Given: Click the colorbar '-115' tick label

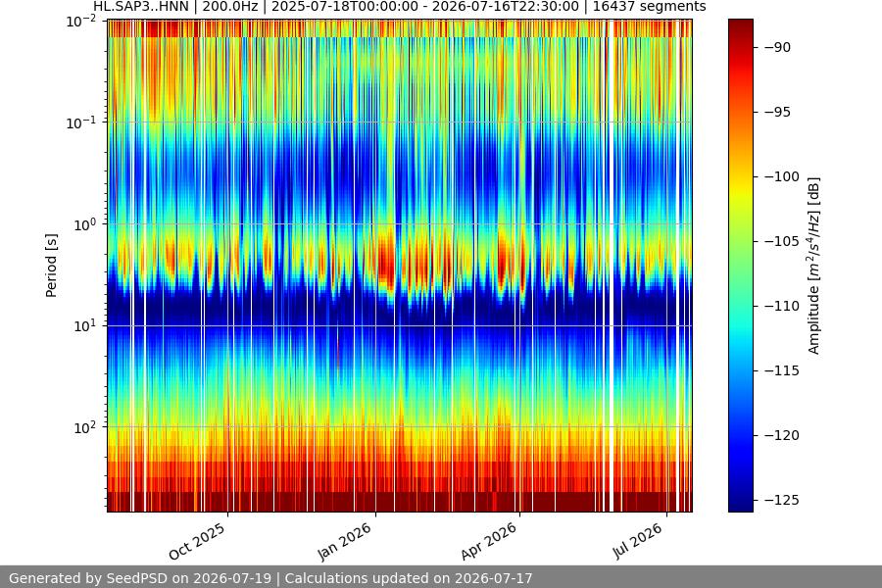Looking at the screenshot, I should 782,370.
